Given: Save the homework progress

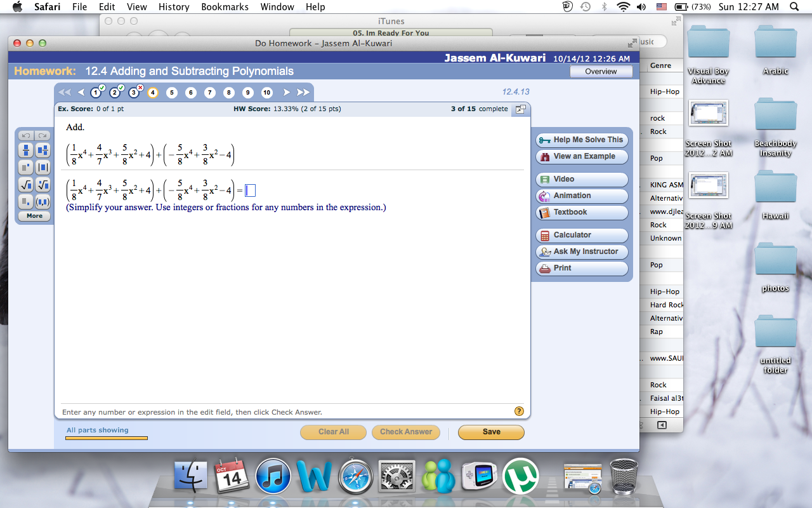Looking at the screenshot, I should (491, 432).
